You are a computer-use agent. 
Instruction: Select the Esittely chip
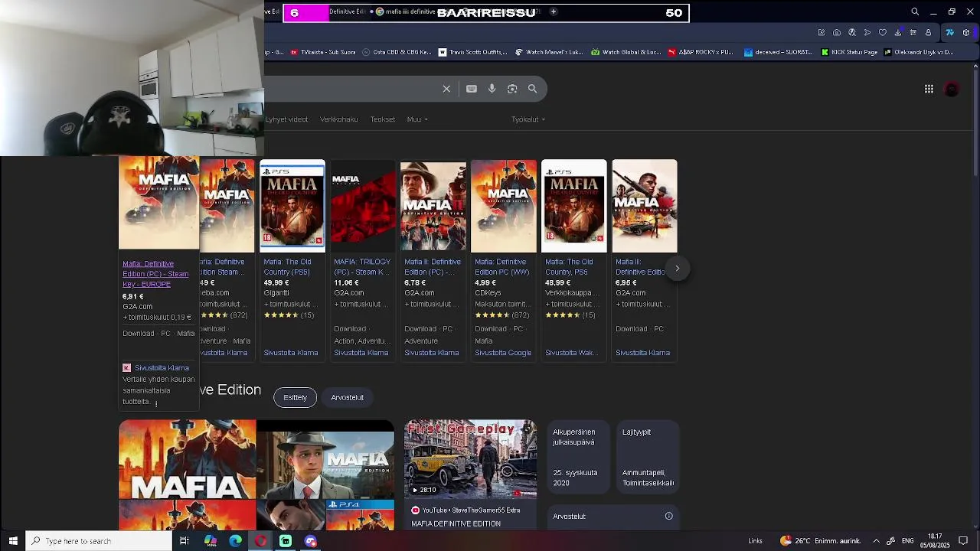point(295,397)
